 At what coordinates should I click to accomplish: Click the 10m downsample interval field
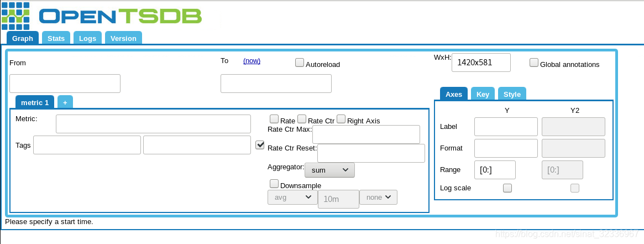tap(338, 199)
